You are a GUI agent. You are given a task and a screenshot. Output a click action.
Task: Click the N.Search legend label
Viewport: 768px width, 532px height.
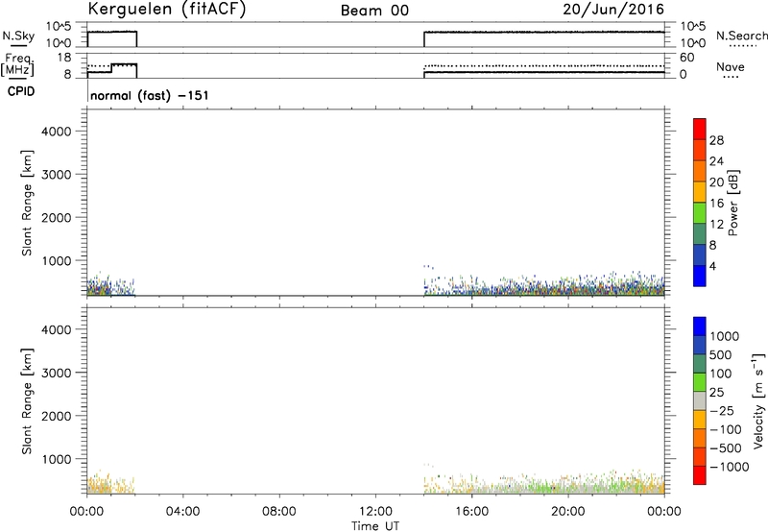click(742, 36)
